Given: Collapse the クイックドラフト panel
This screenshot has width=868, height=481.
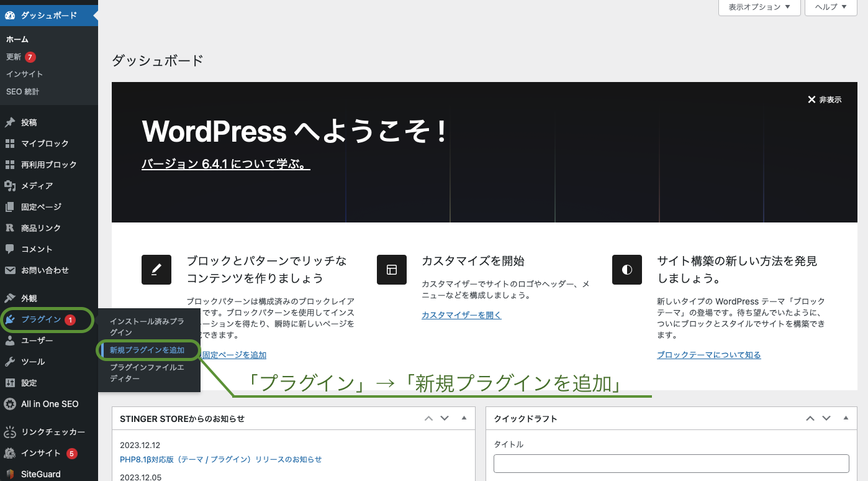Looking at the screenshot, I should click(846, 418).
